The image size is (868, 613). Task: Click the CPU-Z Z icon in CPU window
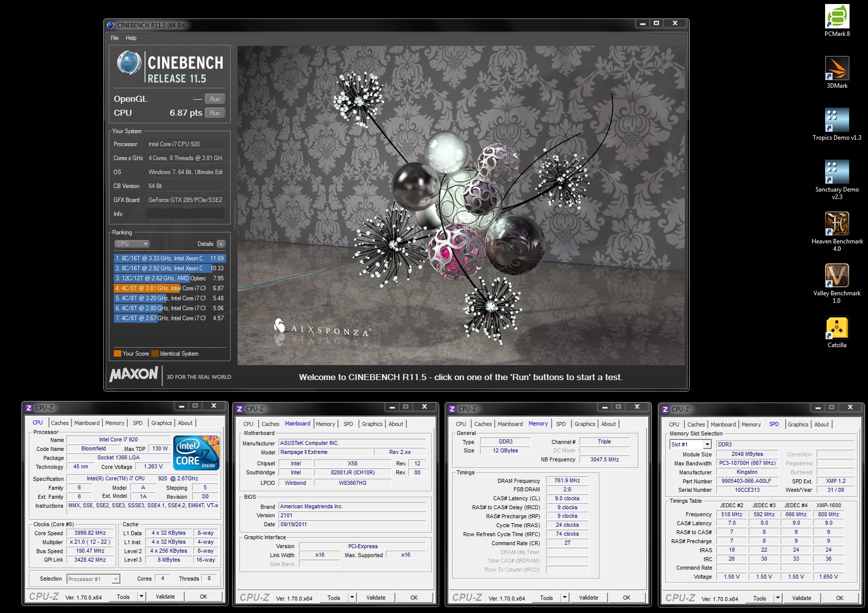[x=29, y=408]
